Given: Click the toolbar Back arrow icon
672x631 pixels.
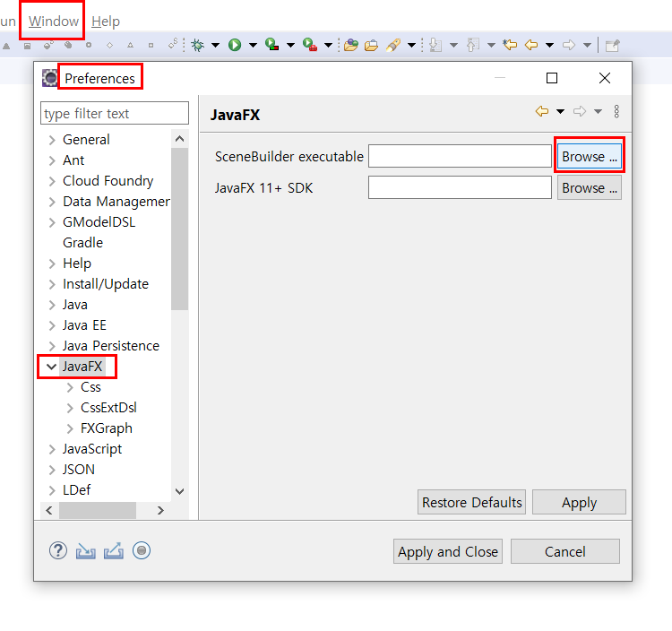Looking at the screenshot, I should 531,45.
